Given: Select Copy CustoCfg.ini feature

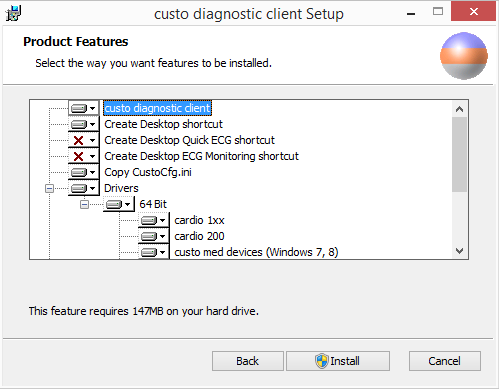Looking at the screenshot, I should tap(148, 172).
